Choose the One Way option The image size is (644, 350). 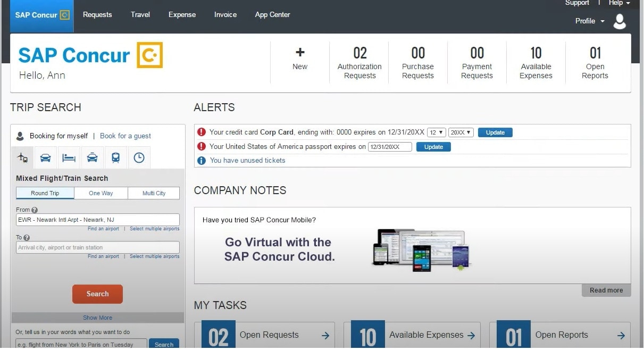coord(101,193)
